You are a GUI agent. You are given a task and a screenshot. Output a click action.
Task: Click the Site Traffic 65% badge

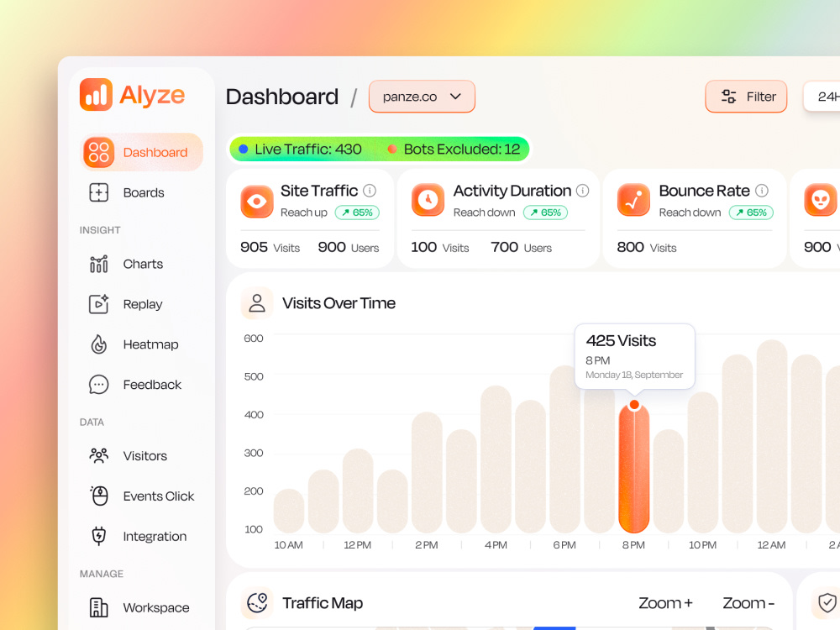tap(357, 213)
